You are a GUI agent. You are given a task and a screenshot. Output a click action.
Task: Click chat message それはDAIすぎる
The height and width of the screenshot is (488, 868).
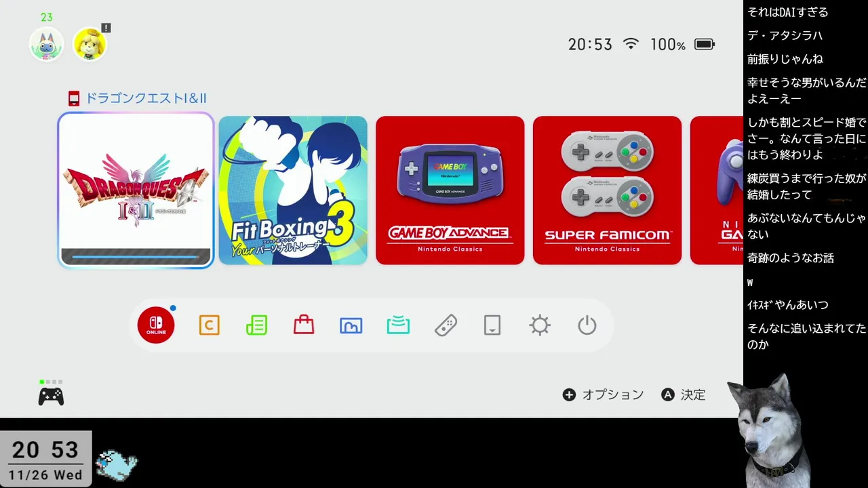787,12
